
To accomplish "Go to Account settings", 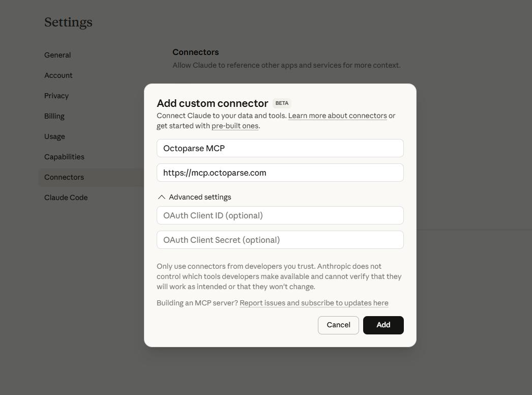I will (x=58, y=75).
